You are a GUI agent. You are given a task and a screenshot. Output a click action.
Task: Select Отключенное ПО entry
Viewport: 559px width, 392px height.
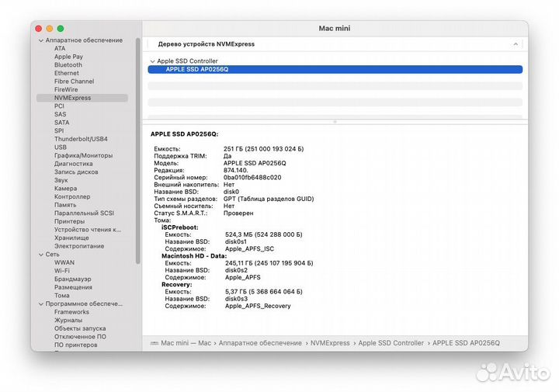(80, 336)
